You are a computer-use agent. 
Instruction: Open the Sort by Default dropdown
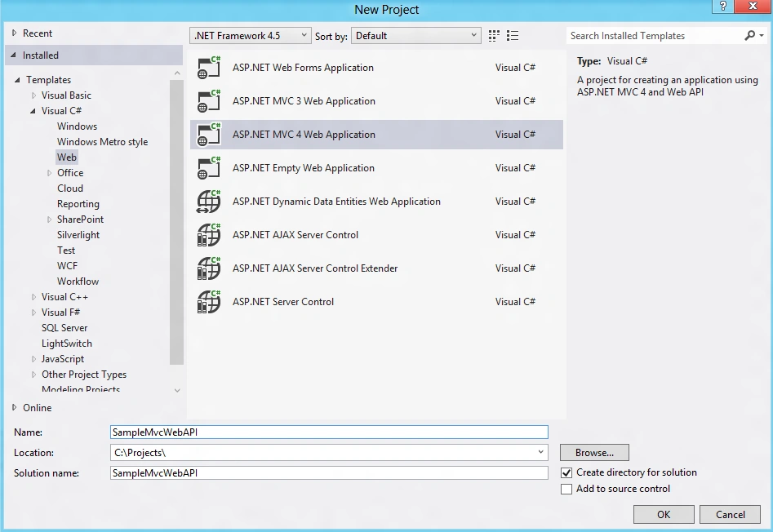[x=416, y=35]
